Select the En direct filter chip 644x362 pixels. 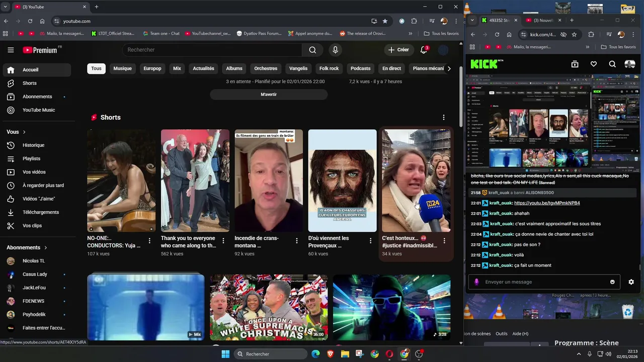[x=391, y=68]
